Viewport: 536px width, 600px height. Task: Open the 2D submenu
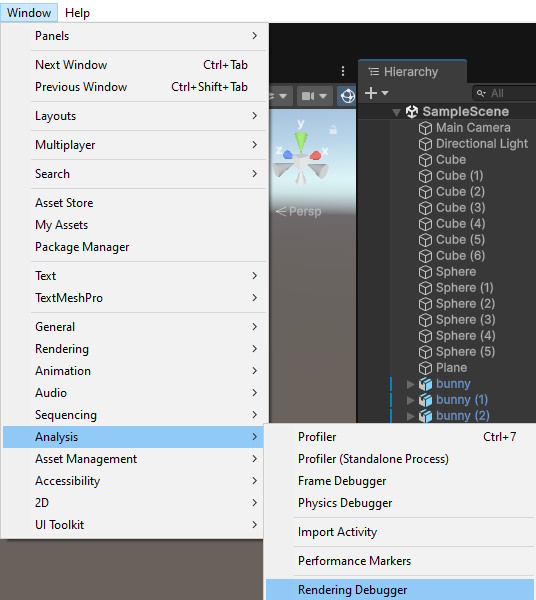(133, 503)
